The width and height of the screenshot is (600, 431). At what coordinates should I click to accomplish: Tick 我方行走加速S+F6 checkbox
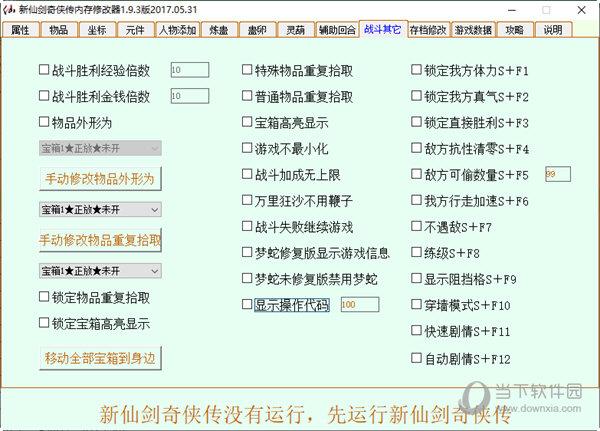(x=416, y=200)
